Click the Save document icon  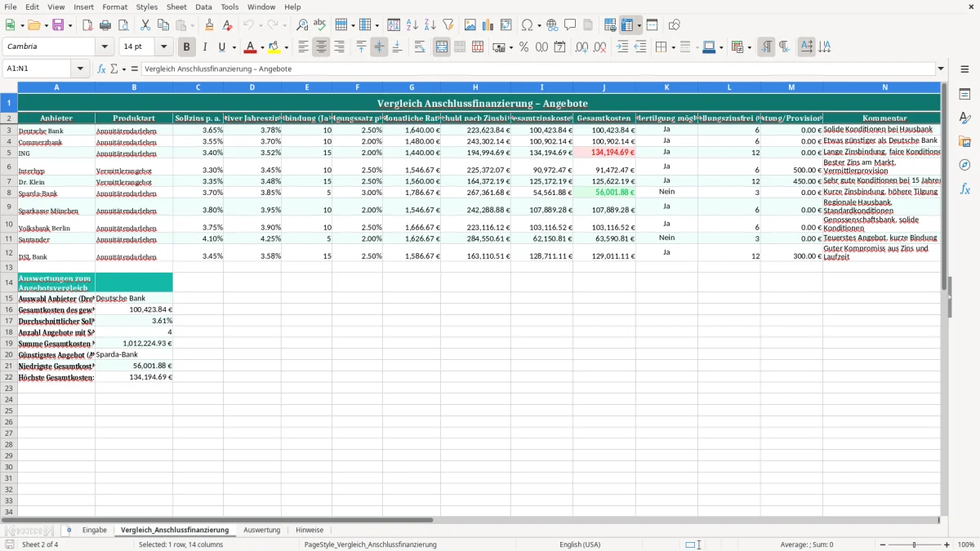point(58,25)
